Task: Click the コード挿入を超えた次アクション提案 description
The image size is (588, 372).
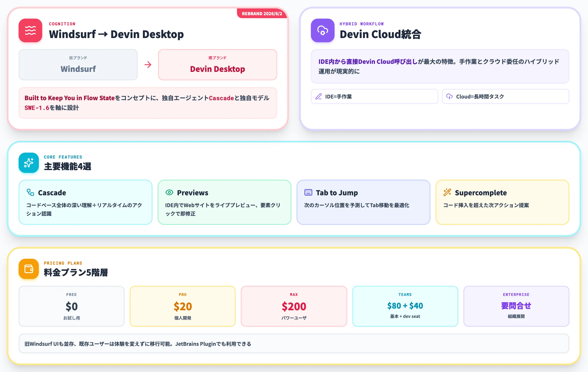Action: point(486,205)
